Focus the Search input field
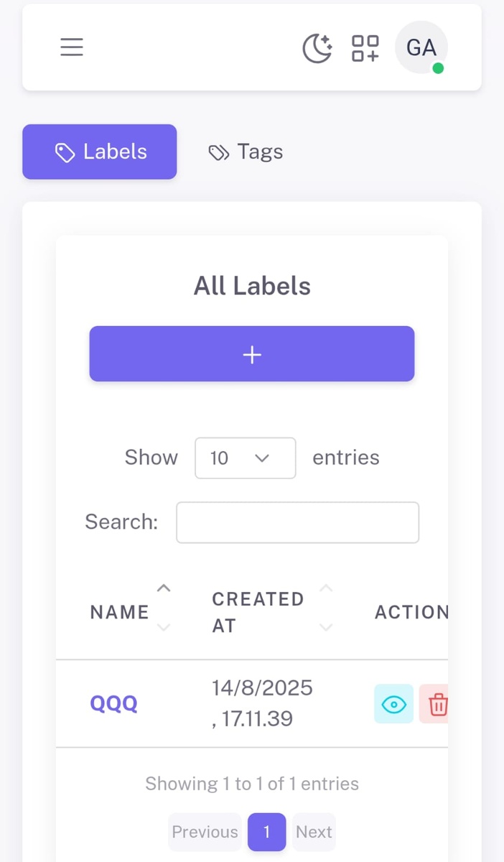Image resolution: width=504 pixels, height=862 pixels. tap(297, 522)
